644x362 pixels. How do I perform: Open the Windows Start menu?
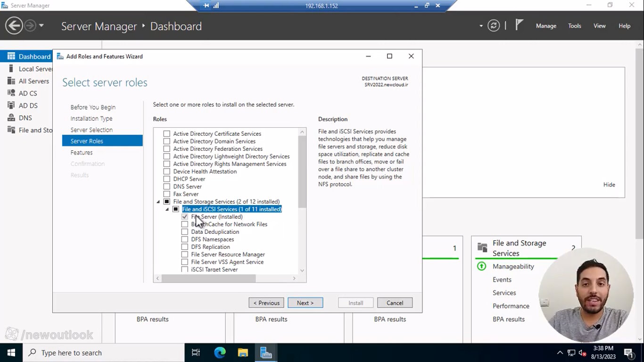[11, 353]
